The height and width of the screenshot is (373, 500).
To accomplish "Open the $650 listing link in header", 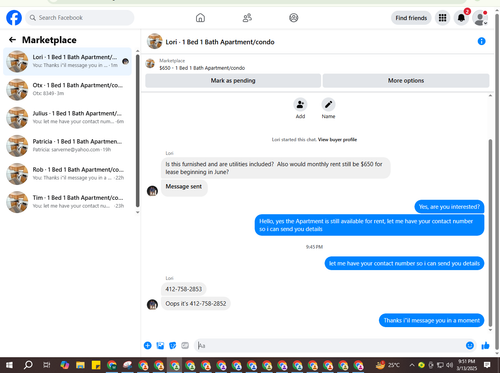I will (x=202, y=68).
